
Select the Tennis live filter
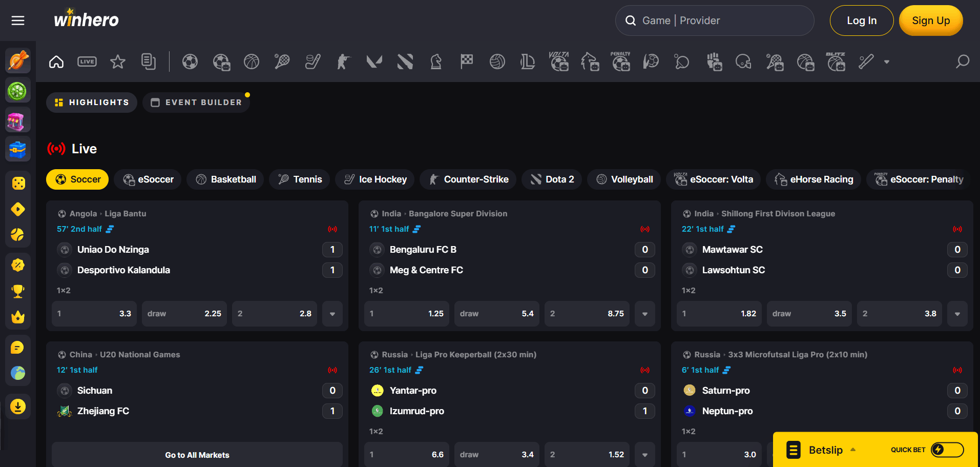(300, 179)
